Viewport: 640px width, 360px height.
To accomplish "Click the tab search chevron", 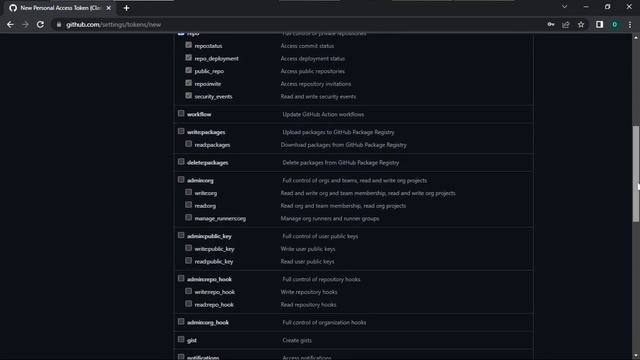I will [564, 7].
